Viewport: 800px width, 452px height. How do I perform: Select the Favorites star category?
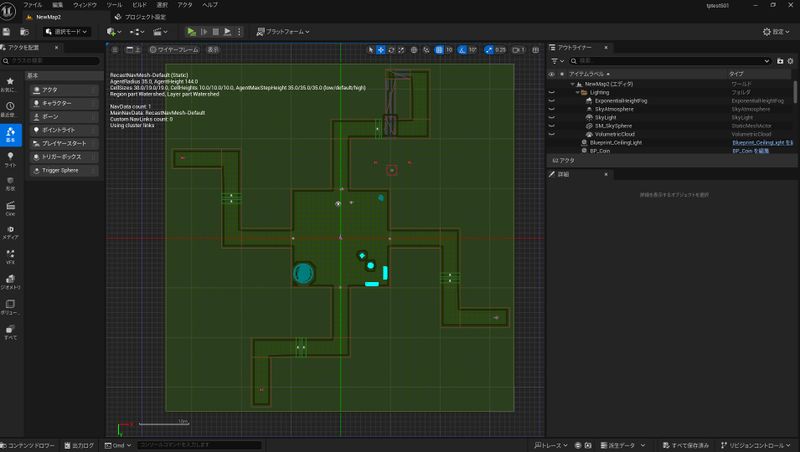[10, 84]
